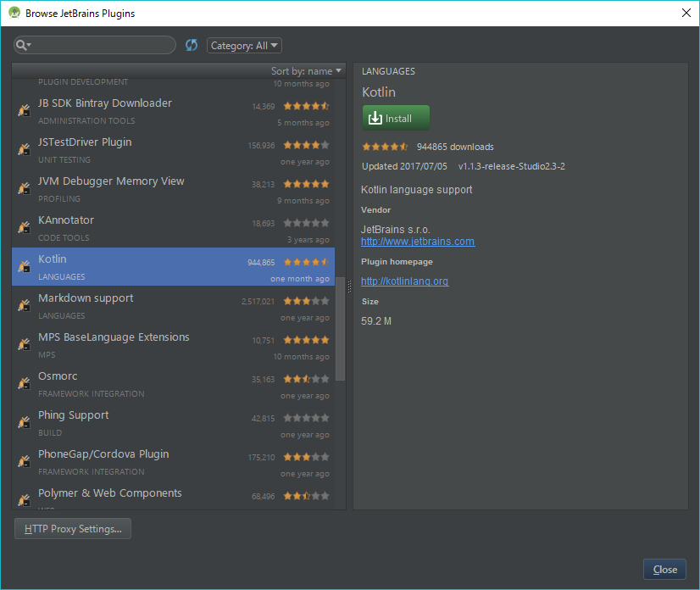
Task: Select the Osmorc plugin row
Action: [x=173, y=384]
